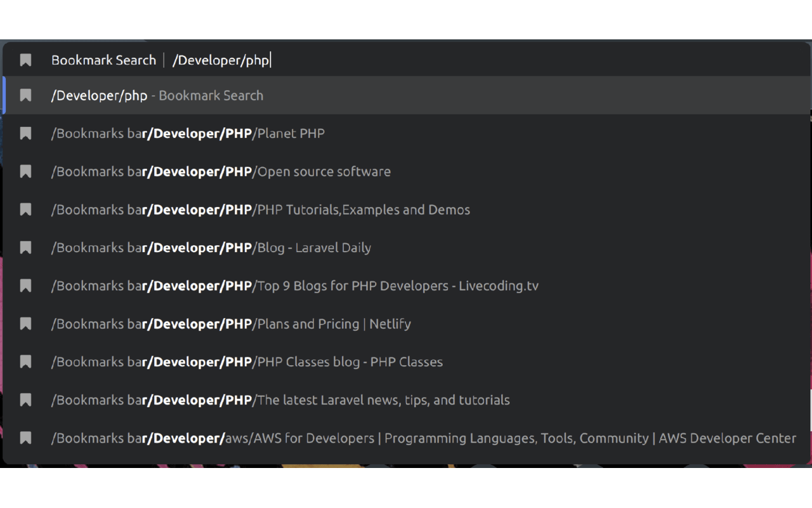The width and height of the screenshot is (812, 508).
Task: Select the '/Developer/php - Bookmark Search' suggestion
Action: click(x=157, y=95)
